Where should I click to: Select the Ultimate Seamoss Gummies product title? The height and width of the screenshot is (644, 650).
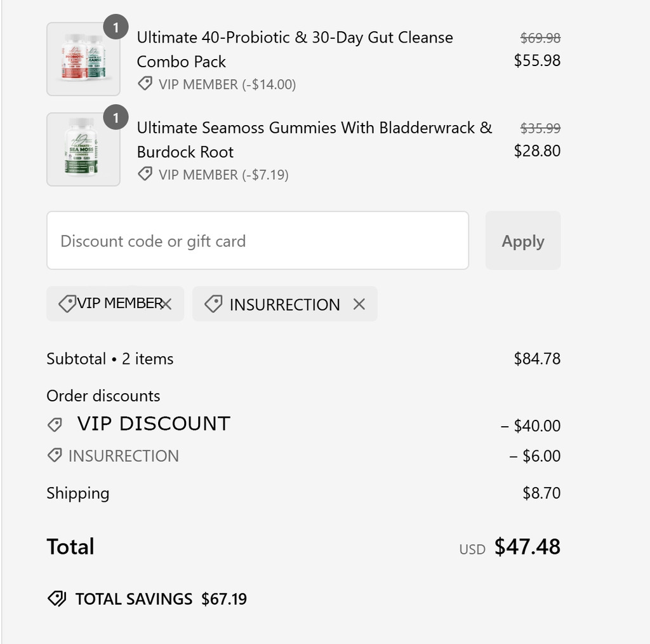click(314, 140)
